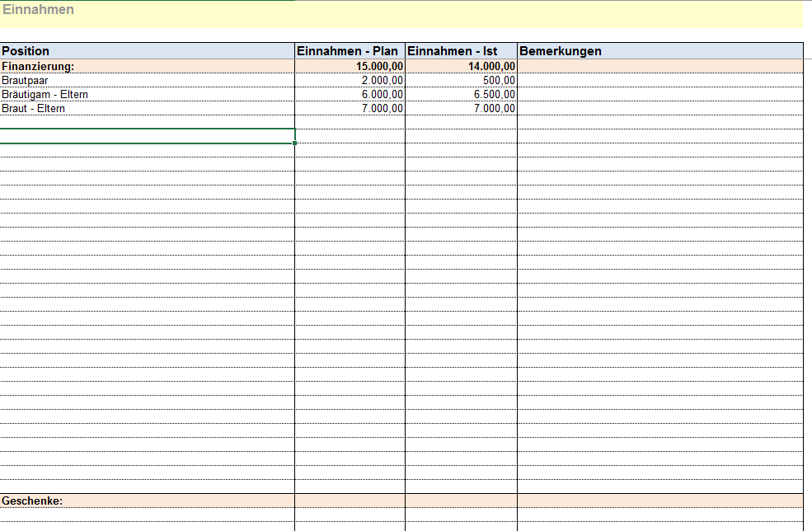812x531 pixels.
Task: Click Brautpaar's actual amount 500,00
Action: 461,80
